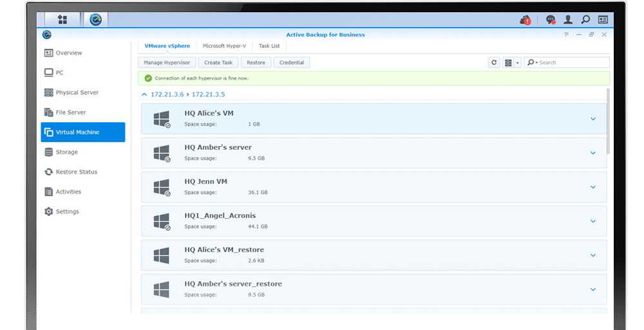This screenshot has width=644, height=330.
Task: Switch to Task List tab
Action: click(x=269, y=46)
